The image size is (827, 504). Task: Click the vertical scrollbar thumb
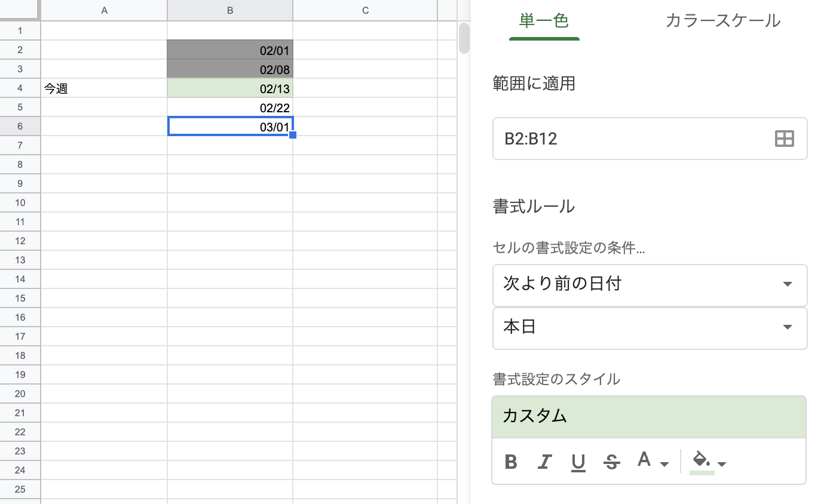[x=464, y=38]
